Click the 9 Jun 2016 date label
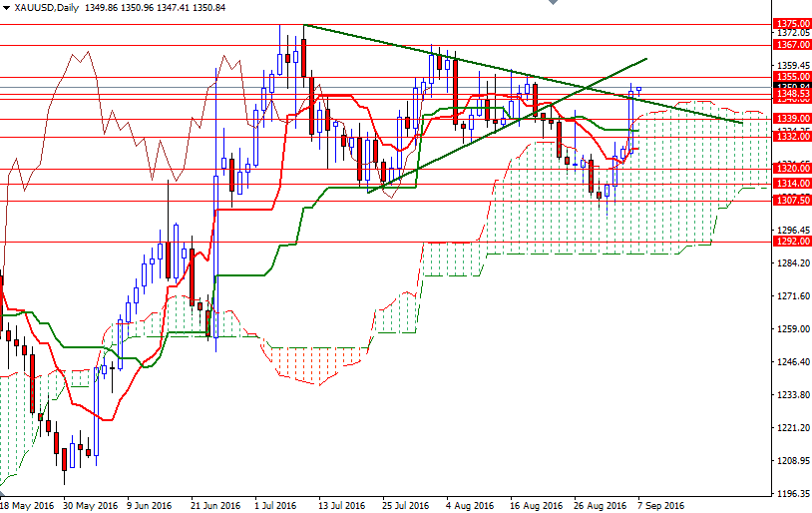Viewport: 812px width, 513px height. click(150, 506)
